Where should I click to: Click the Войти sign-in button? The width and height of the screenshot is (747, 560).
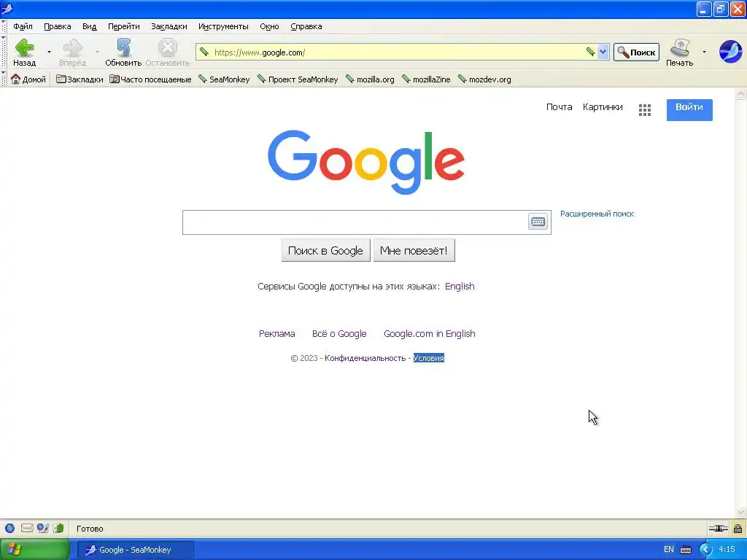(689, 109)
